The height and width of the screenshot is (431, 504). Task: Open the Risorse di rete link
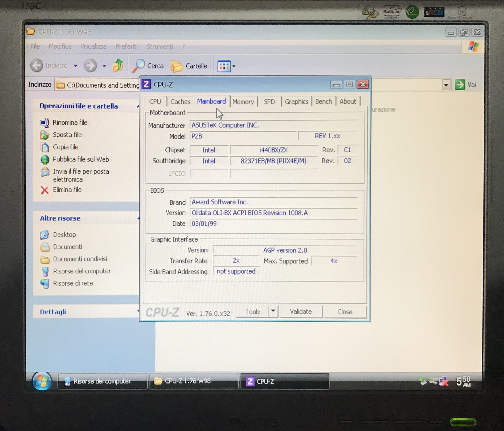tap(73, 283)
